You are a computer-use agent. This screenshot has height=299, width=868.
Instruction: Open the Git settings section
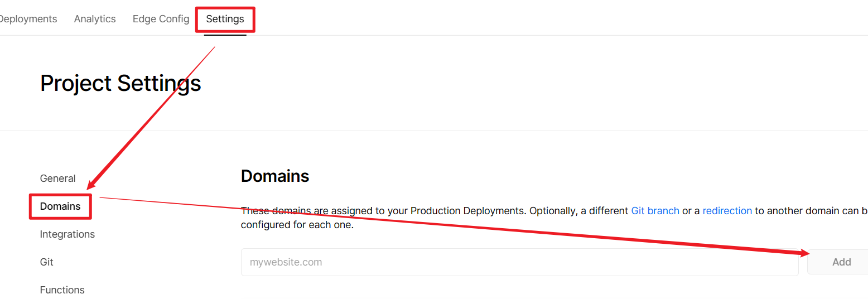pyautogui.click(x=46, y=262)
